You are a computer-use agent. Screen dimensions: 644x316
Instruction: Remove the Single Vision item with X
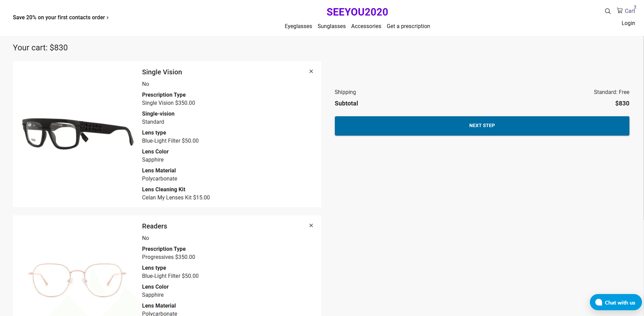[311, 71]
